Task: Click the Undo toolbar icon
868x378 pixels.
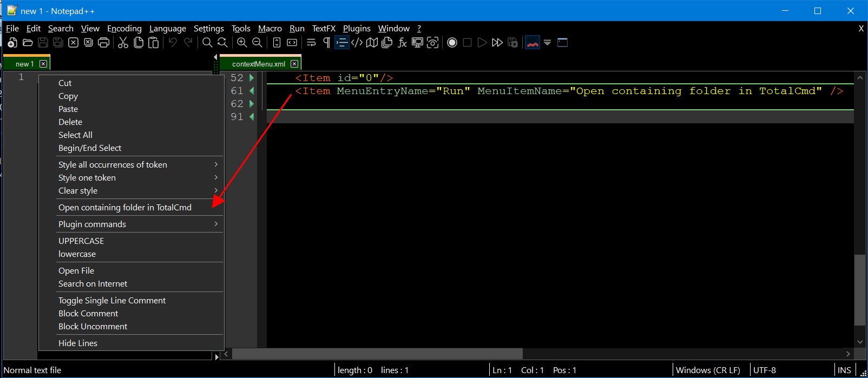Action: pos(173,43)
